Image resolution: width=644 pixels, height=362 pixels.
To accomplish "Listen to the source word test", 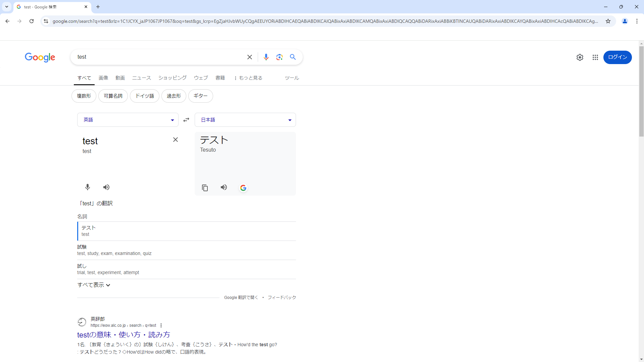I will point(106,187).
